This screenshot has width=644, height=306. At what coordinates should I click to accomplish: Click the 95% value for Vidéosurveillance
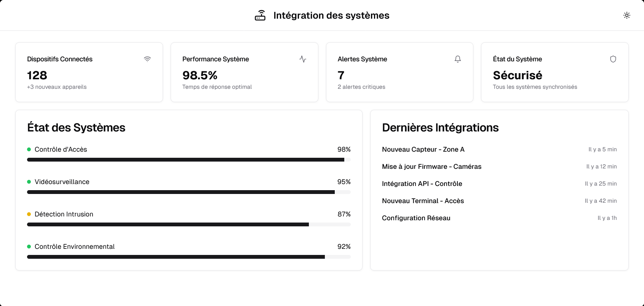tap(344, 182)
